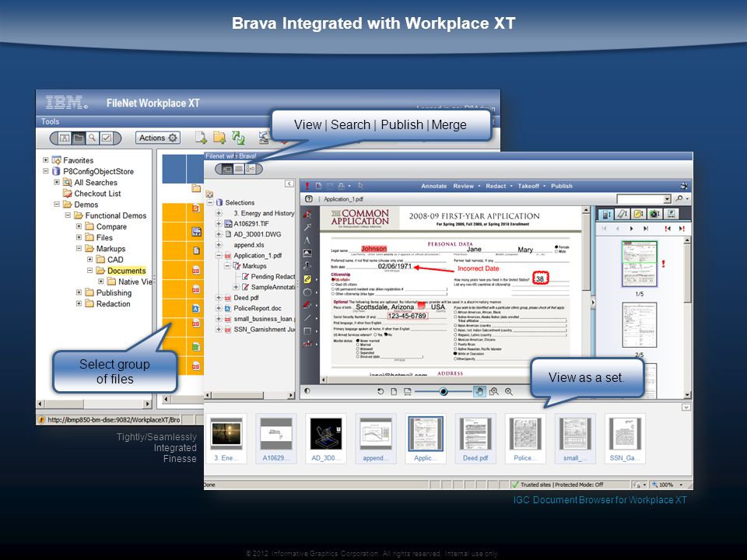Click the Add Document icon in Workplace XT toolbar

tap(201, 138)
